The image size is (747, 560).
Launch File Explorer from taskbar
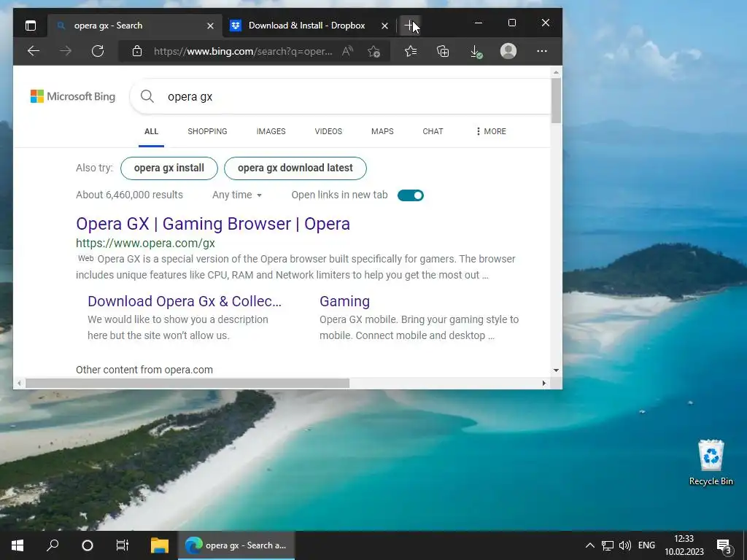(x=160, y=545)
